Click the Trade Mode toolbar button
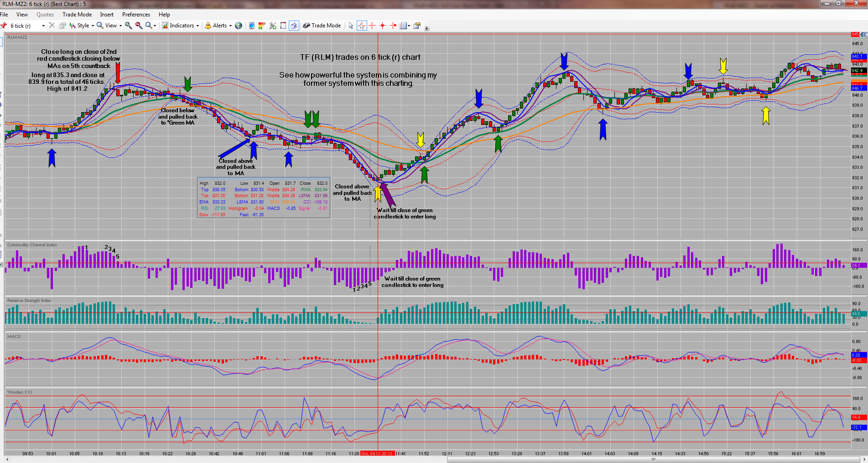868x463 pixels. tap(322, 26)
